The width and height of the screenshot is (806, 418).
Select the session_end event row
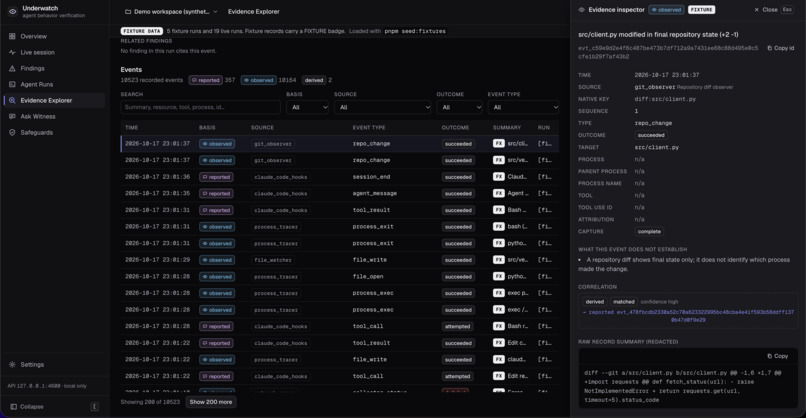click(x=340, y=177)
